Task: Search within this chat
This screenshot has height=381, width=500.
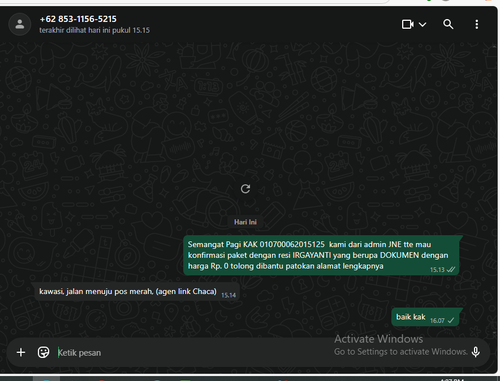Action: [448, 24]
